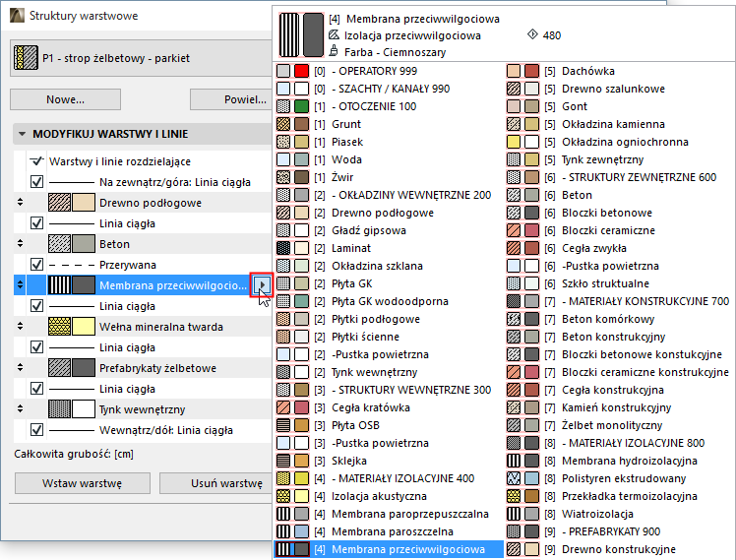736x560 pixels.
Task: Choose [3] Płyta OSB material
Action: click(390, 425)
